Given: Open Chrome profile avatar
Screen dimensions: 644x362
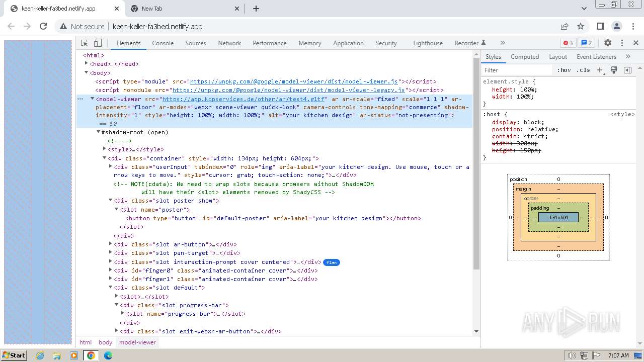Looking at the screenshot, I should [x=617, y=27].
